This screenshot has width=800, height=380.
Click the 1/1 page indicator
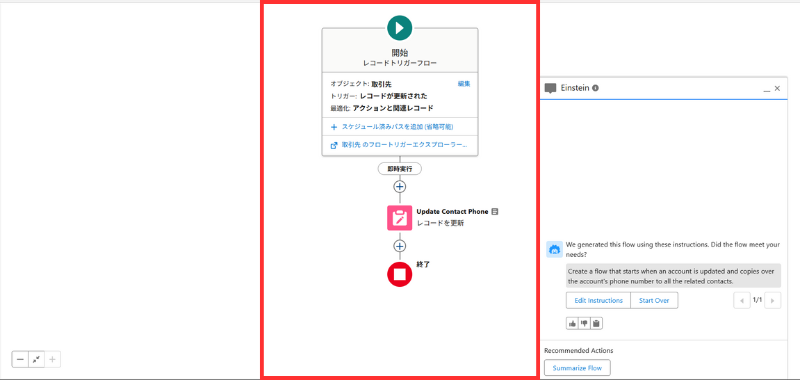pos(757,300)
